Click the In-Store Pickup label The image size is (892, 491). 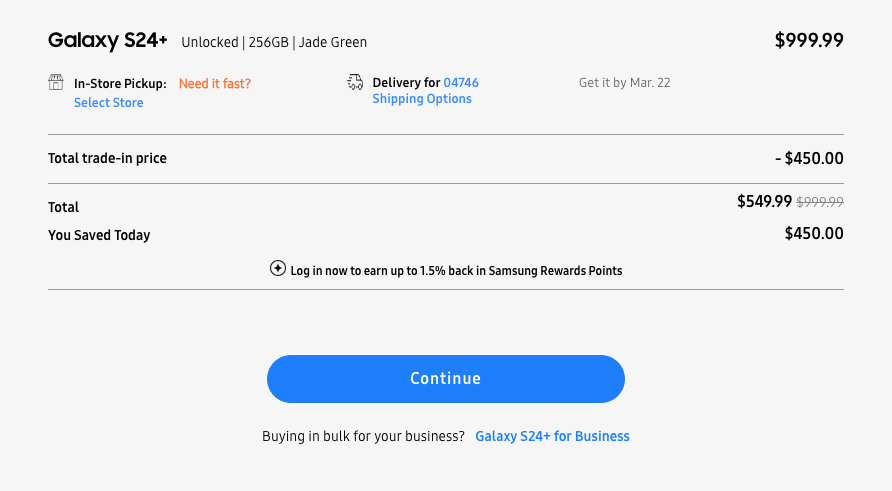point(120,84)
